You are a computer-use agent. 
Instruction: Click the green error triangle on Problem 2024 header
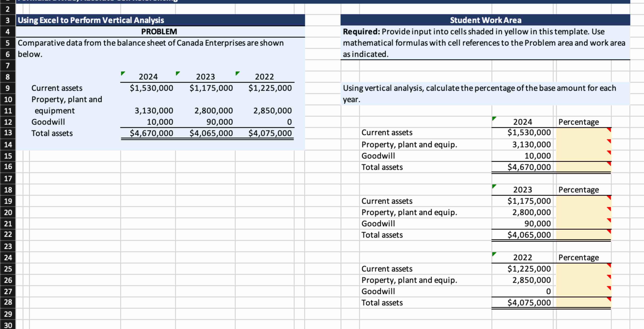(x=122, y=73)
